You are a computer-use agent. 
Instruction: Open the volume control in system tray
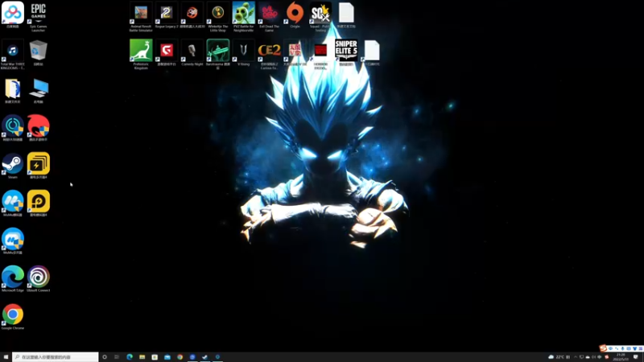tap(593, 357)
